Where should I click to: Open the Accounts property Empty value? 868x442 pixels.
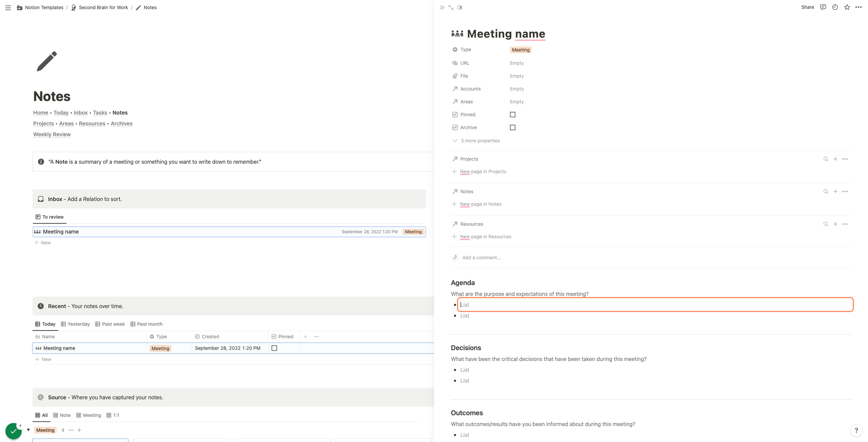pos(517,89)
